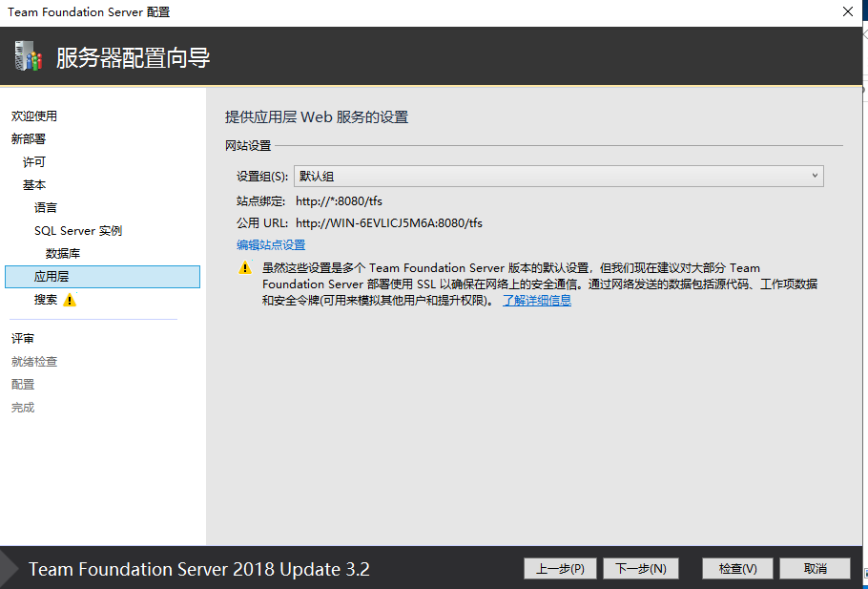Click the 服务器配置向导 title text
868x589 pixels.
[x=133, y=57]
